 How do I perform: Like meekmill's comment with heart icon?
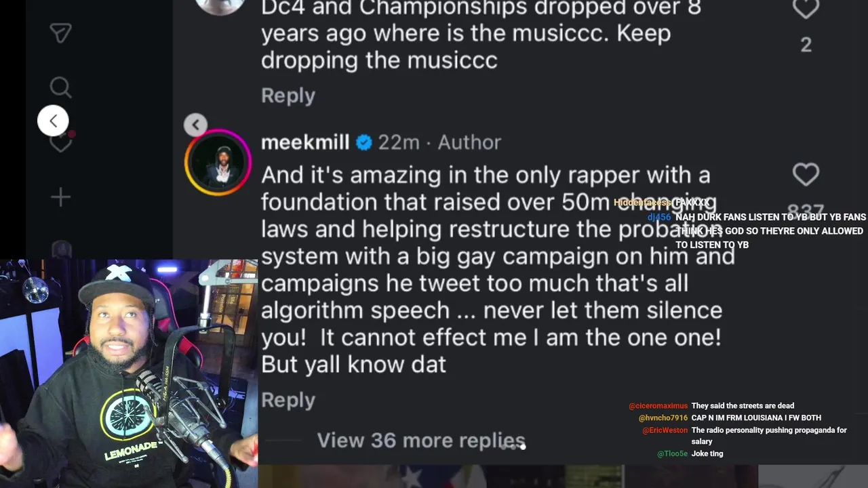[x=806, y=175]
